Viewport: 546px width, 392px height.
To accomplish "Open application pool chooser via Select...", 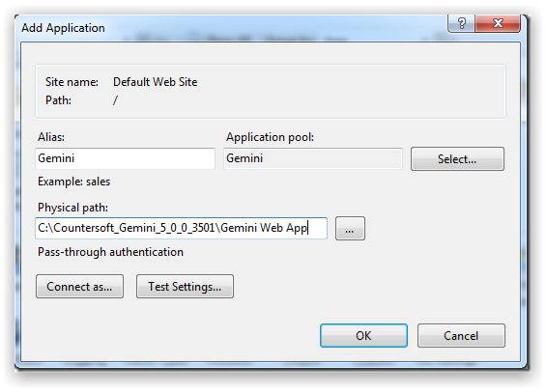I will click(x=457, y=159).
